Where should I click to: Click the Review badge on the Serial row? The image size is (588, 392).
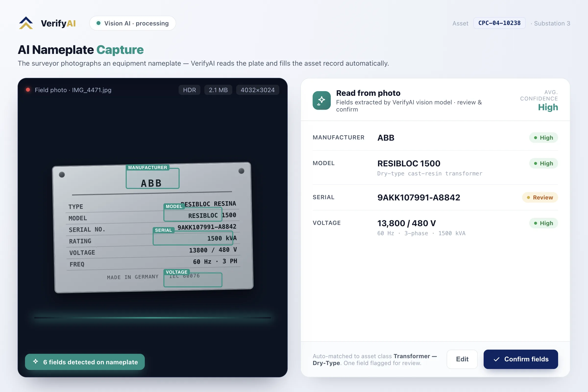(540, 197)
